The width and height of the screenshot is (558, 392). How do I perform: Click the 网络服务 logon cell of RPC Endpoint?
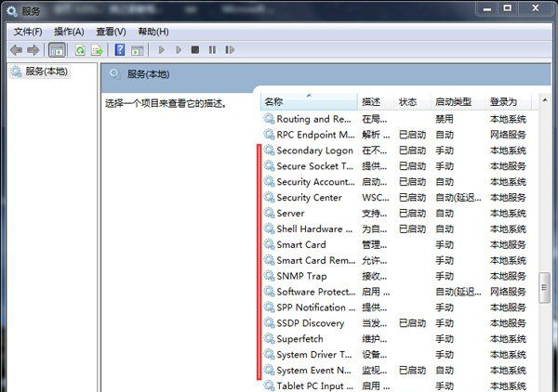508,135
